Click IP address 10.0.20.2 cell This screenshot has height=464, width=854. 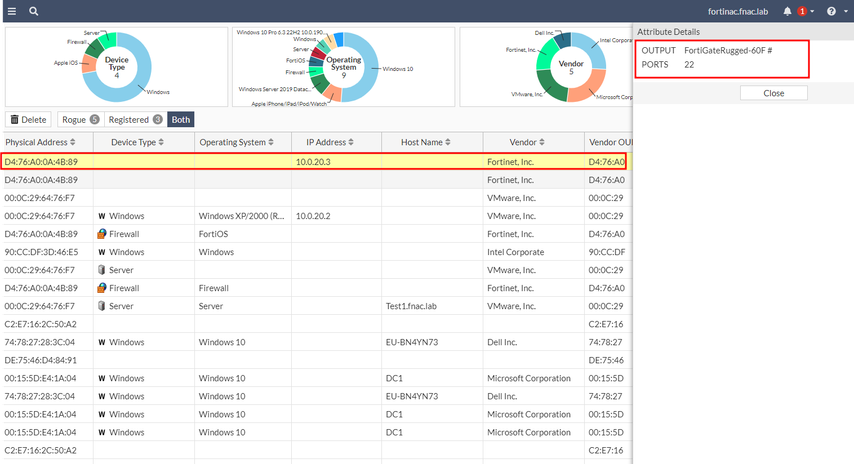click(313, 216)
